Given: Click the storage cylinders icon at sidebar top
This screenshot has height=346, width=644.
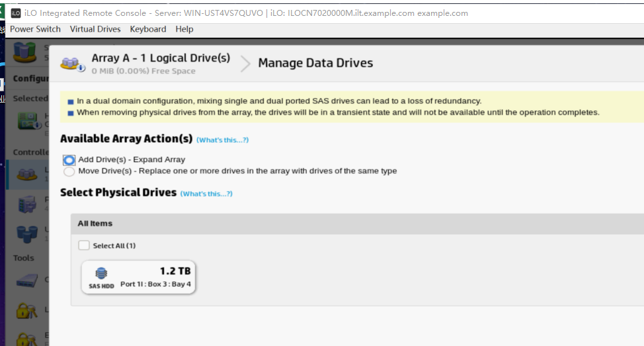Looking at the screenshot, I should pyautogui.click(x=24, y=53).
